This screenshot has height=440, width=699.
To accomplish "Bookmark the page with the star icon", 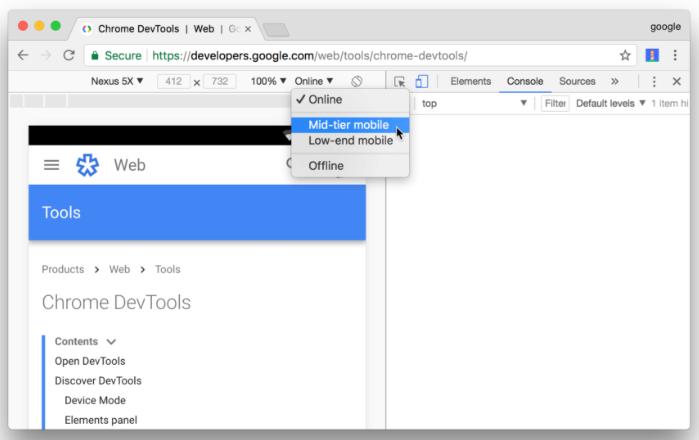I will pyautogui.click(x=625, y=55).
